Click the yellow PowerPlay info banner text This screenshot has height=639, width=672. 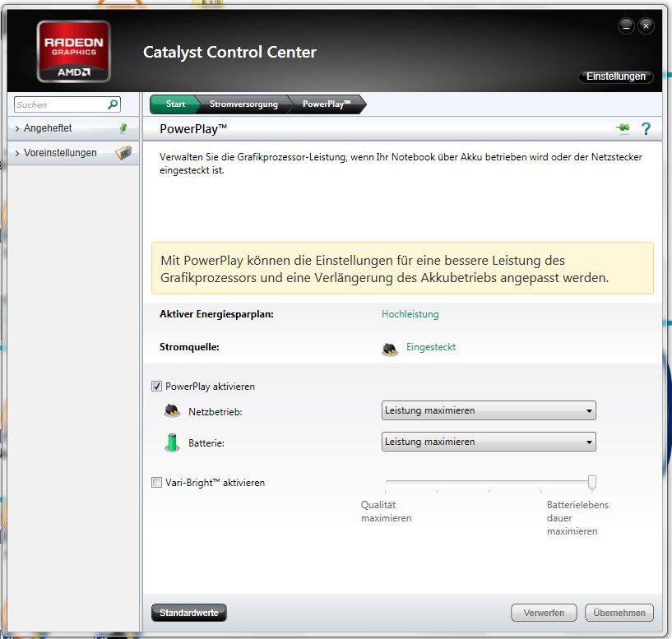pyautogui.click(x=384, y=269)
